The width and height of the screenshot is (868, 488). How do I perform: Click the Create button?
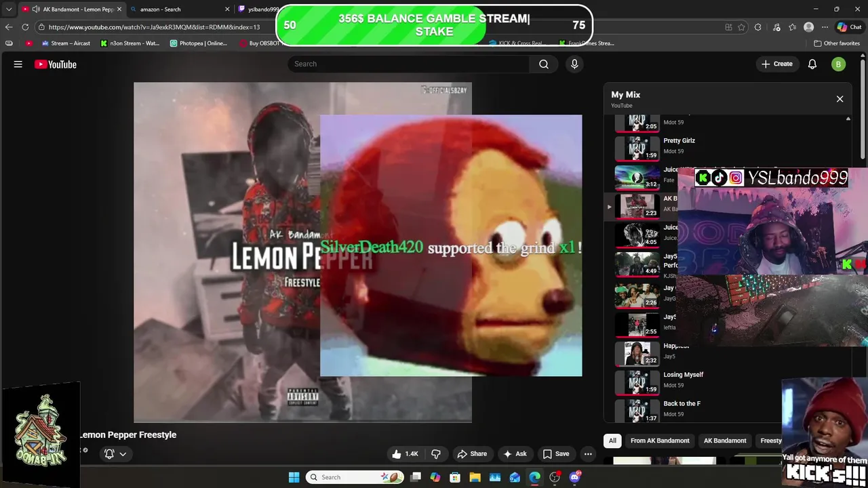point(777,64)
